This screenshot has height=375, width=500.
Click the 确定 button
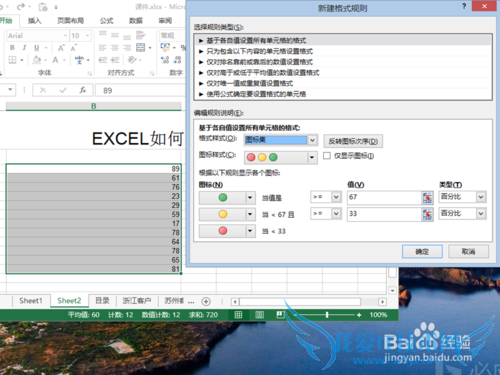coord(422,252)
